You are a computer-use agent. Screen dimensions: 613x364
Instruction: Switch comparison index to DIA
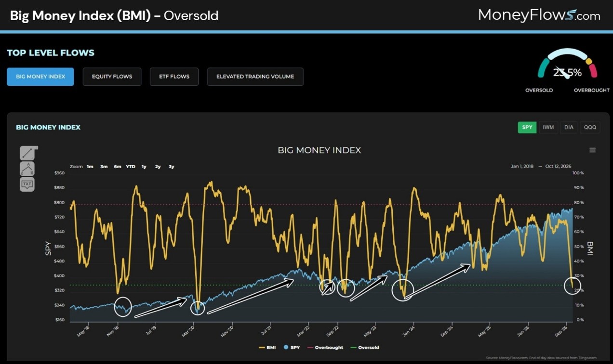pos(569,128)
